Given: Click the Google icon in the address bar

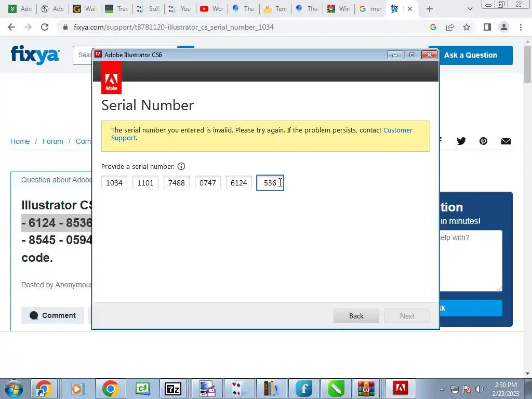Looking at the screenshot, I should pos(433,27).
